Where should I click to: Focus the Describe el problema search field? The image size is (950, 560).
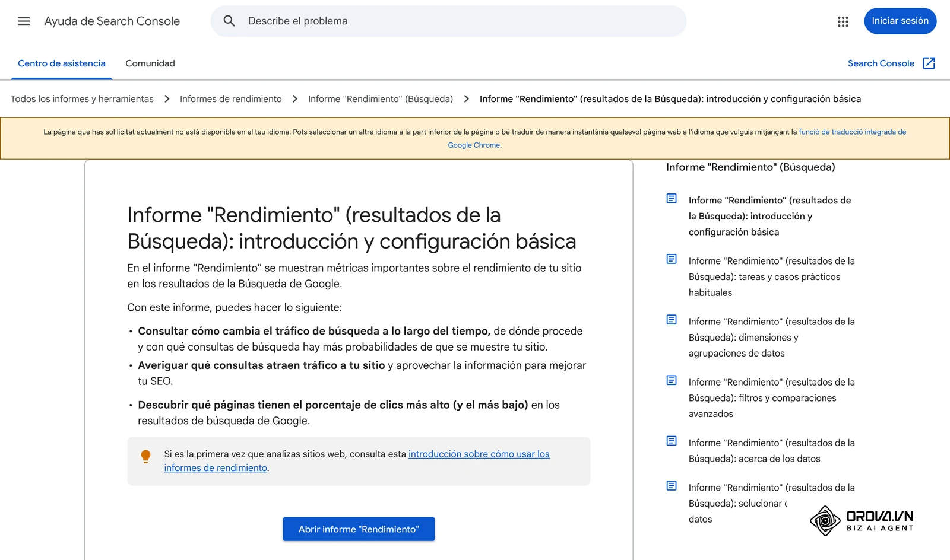pos(448,21)
